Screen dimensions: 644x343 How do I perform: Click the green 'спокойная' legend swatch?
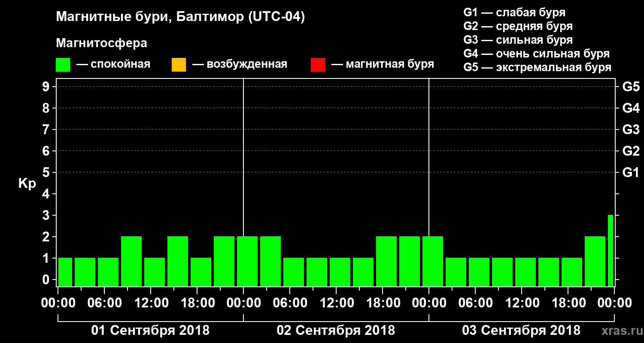[x=63, y=65]
